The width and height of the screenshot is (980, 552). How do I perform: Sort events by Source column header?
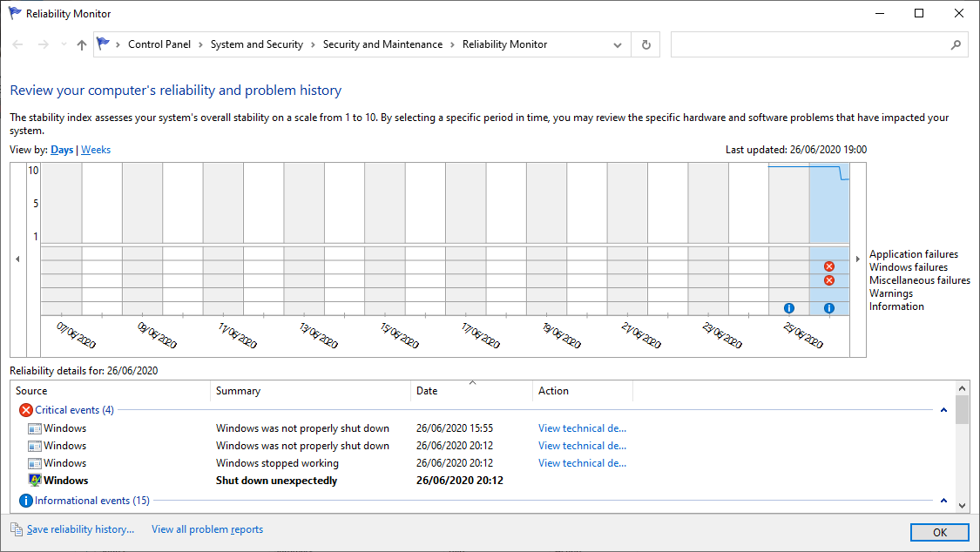click(111, 391)
